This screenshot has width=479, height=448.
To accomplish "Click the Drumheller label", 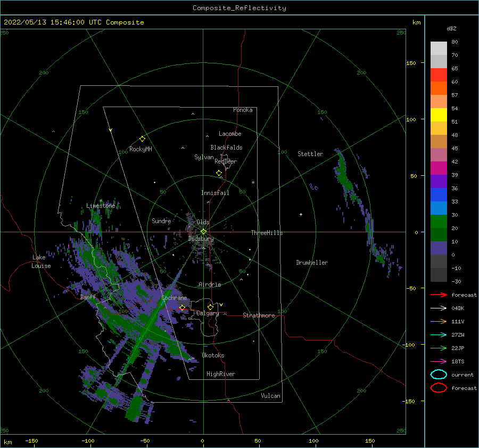I will coord(312,263).
